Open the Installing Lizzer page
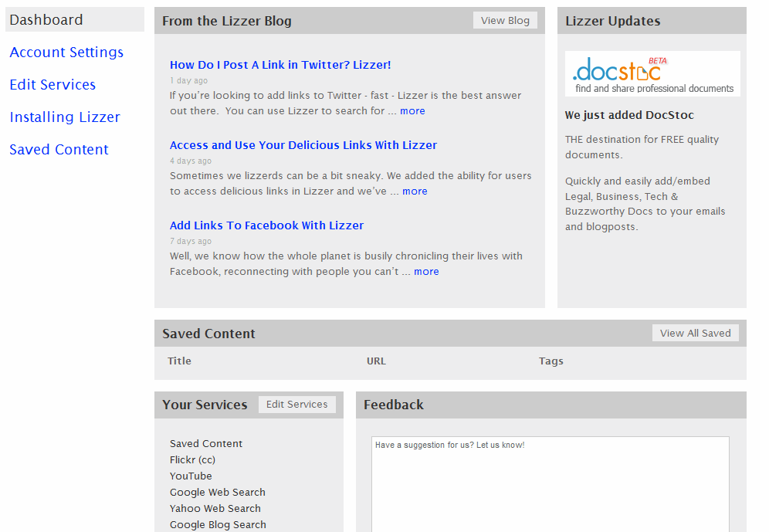The height and width of the screenshot is (532, 769). [x=65, y=117]
